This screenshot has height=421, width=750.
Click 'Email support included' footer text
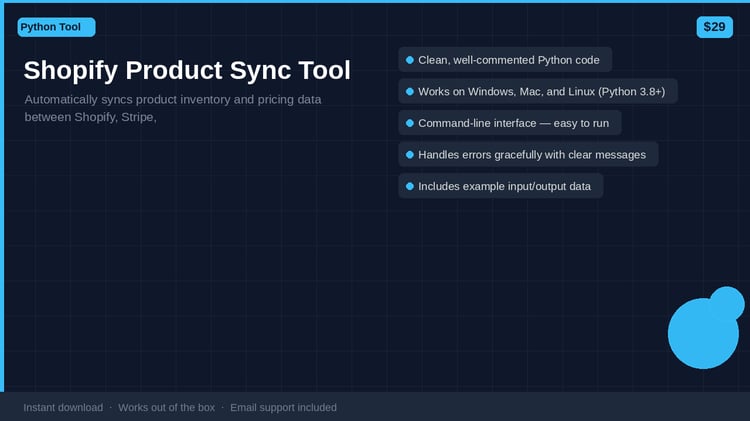pyautogui.click(x=283, y=408)
